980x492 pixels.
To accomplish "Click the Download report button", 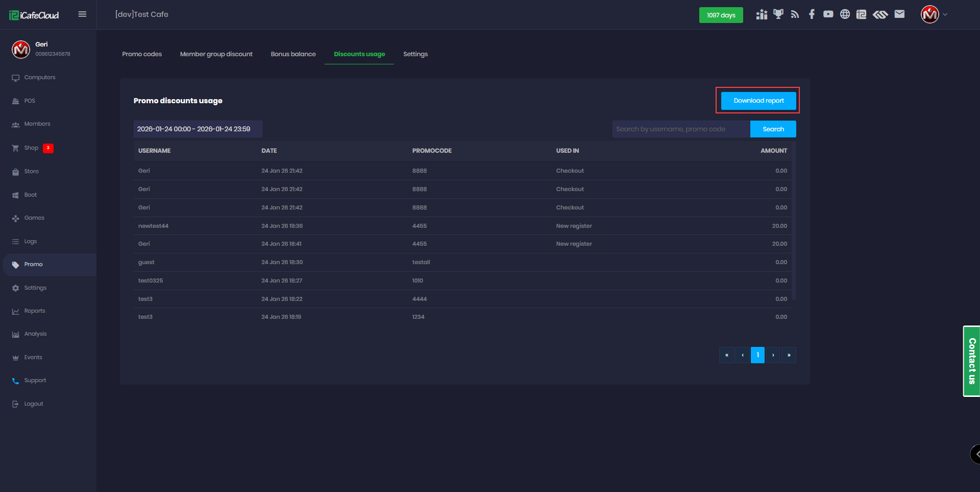I will pyautogui.click(x=758, y=100).
